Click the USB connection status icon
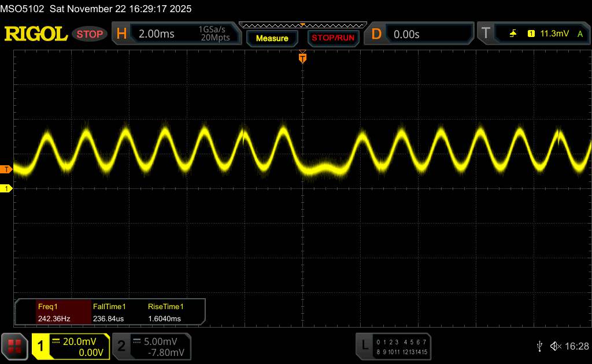 pos(539,346)
